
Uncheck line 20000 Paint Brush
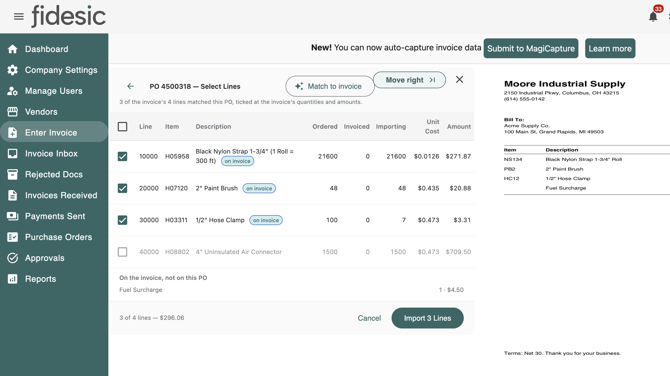(x=123, y=188)
